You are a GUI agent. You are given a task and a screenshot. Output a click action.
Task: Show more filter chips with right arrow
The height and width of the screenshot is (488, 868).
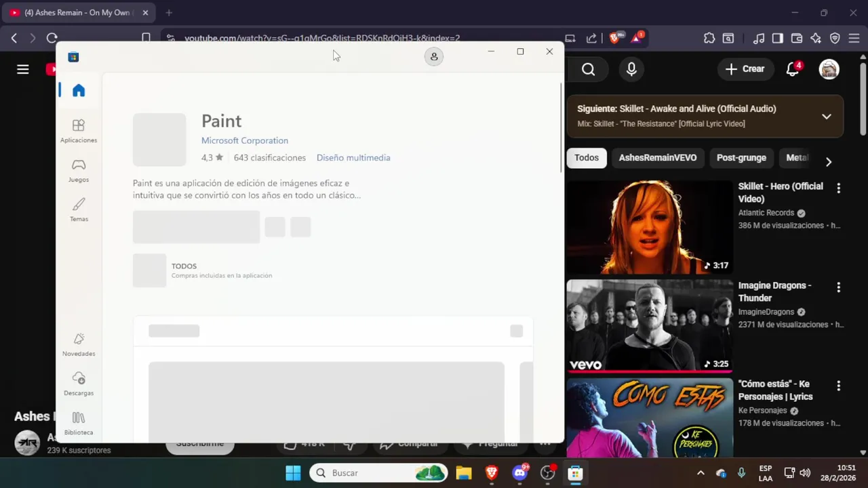point(828,162)
